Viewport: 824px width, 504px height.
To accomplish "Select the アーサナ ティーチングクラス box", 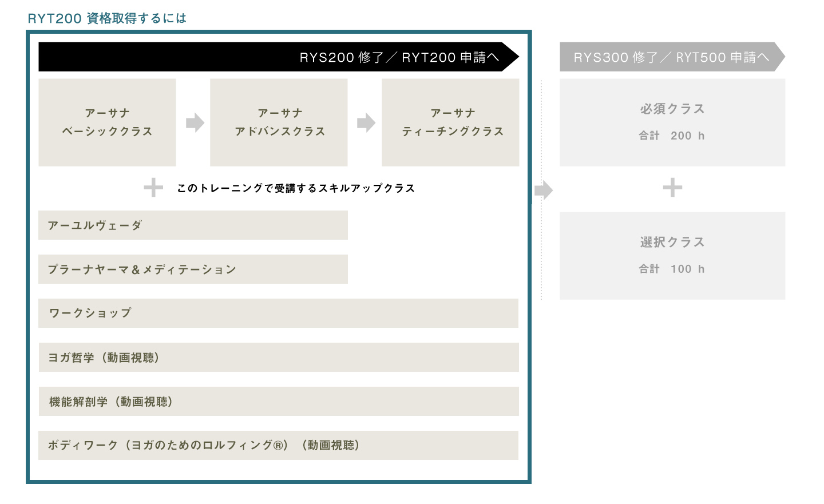I will [x=450, y=122].
